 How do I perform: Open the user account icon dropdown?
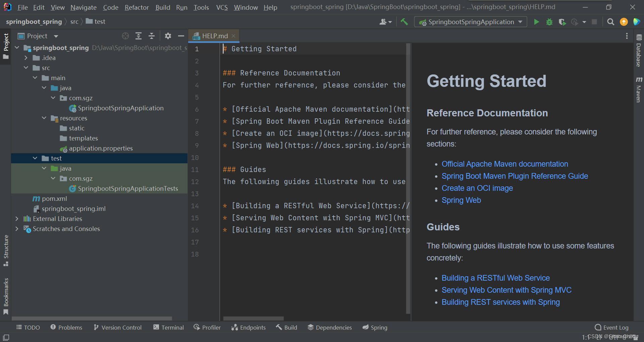pyautogui.click(x=385, y=22)
